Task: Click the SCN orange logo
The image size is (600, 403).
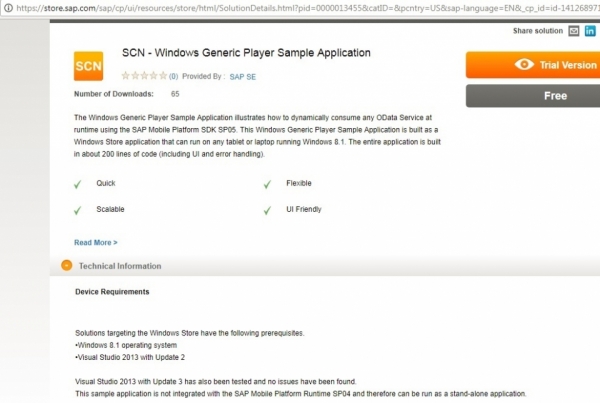Action: pyautogui.click(x=89, y=66)
